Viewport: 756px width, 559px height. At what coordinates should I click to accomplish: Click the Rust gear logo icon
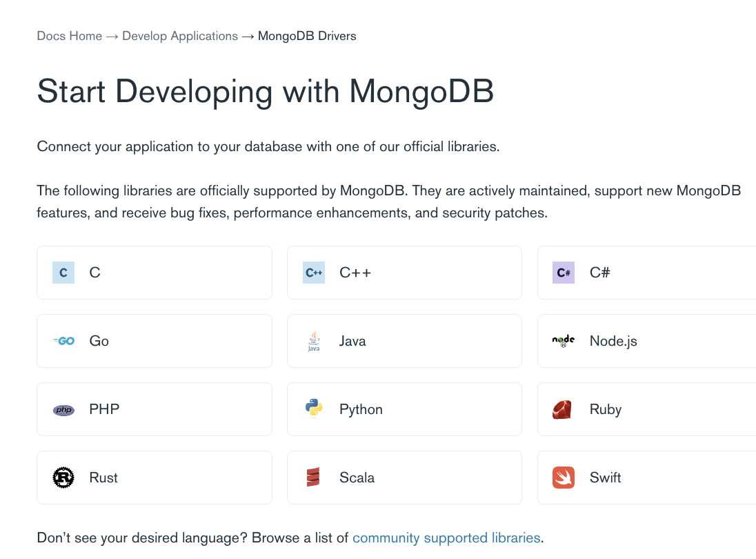coord(63,478)
